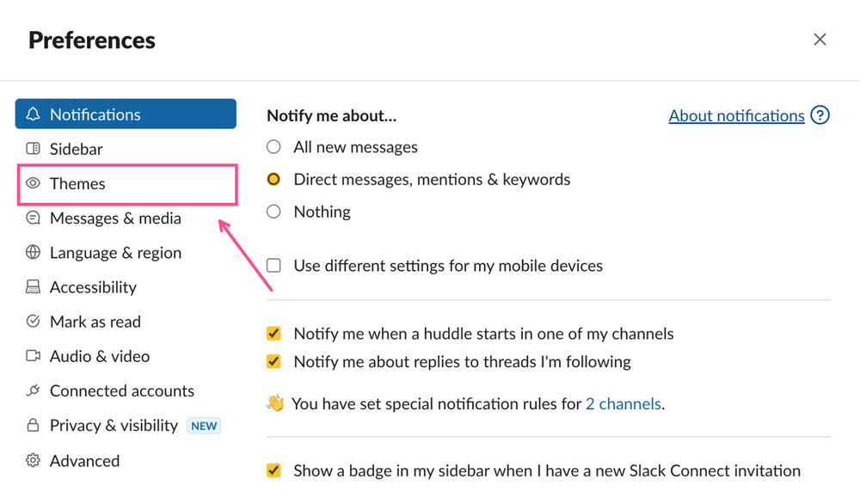The width and height of the screenshot is (860, 504).
Task: Click the Sidebar panel icon
Action: click(x=34, y=148)
